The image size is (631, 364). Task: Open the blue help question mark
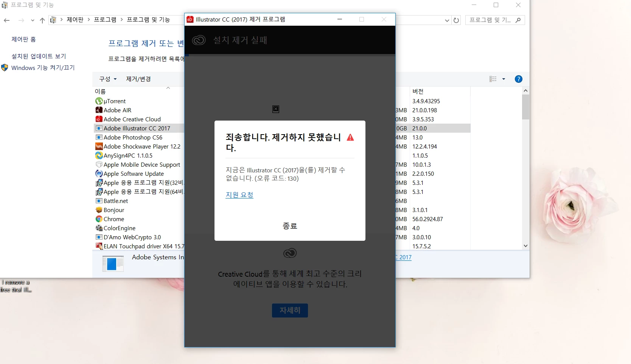tap(519, 79)
